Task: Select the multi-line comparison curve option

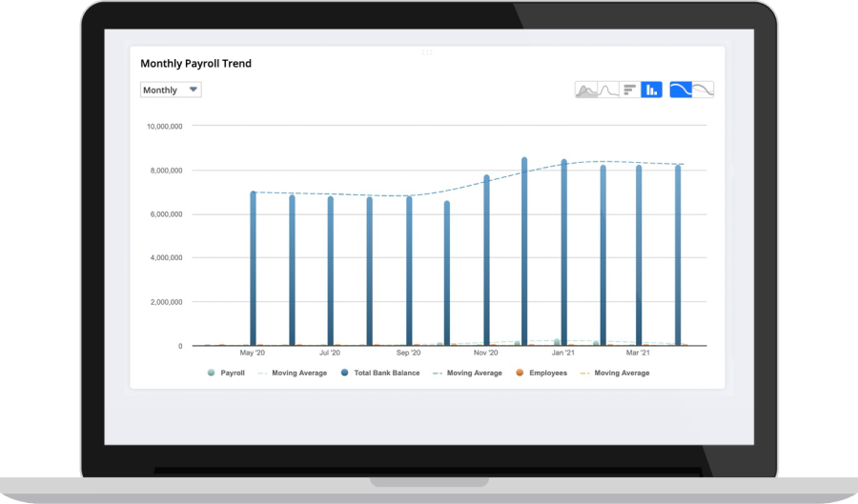Action: [704, 90]
